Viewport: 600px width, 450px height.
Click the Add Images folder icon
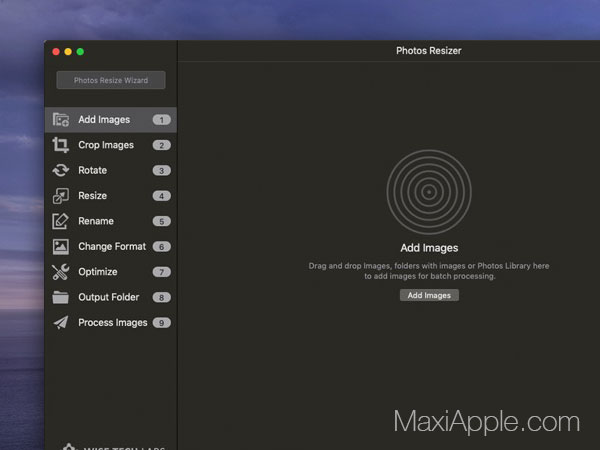click(60, 120)
